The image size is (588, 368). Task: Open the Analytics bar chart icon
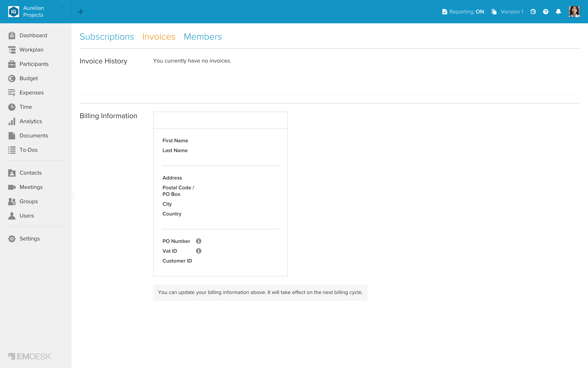point(12,121)
